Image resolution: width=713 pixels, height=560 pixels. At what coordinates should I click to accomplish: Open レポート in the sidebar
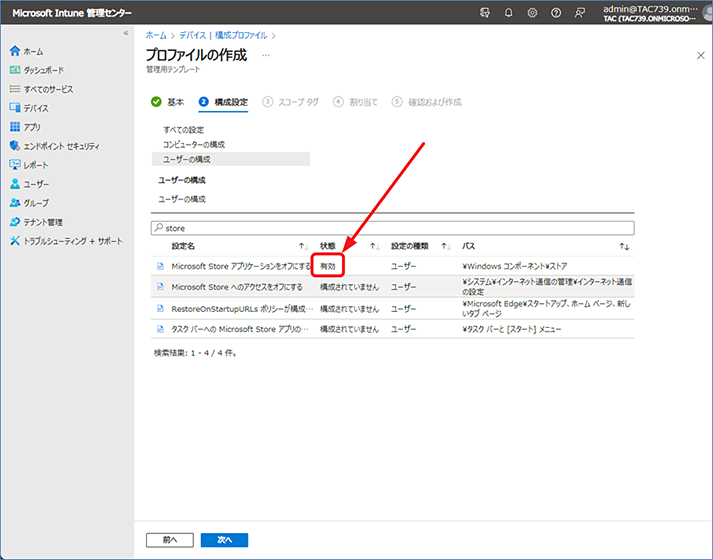pos(29,165)
